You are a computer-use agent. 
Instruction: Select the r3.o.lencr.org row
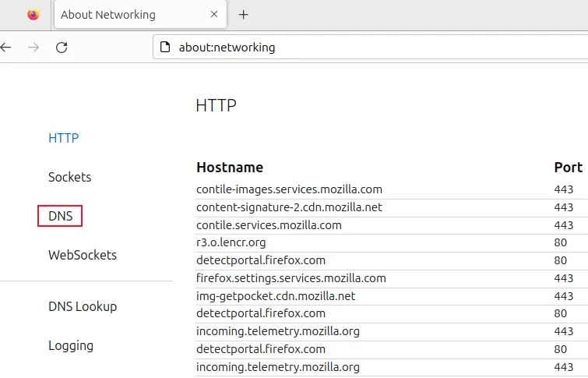(x=231, y=242)
